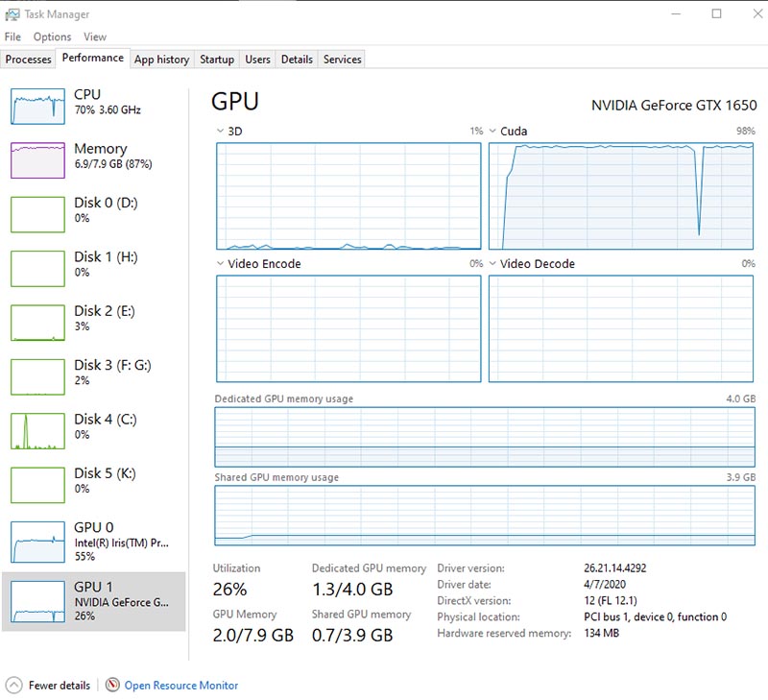768x700 pixels.
Task: Select the CPU usage graph thumbnail
Action: (37, 107)
